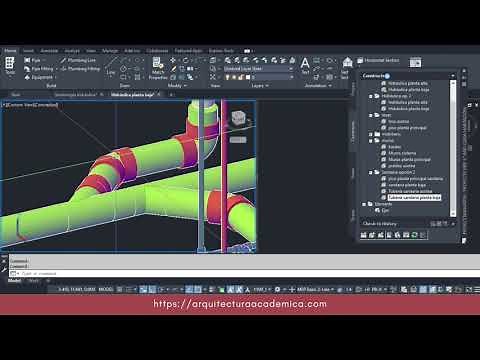The height and width of the screenshot is (360, 480).
Task: Expand the mobiliario folder
Action: [x=370, y=134]
